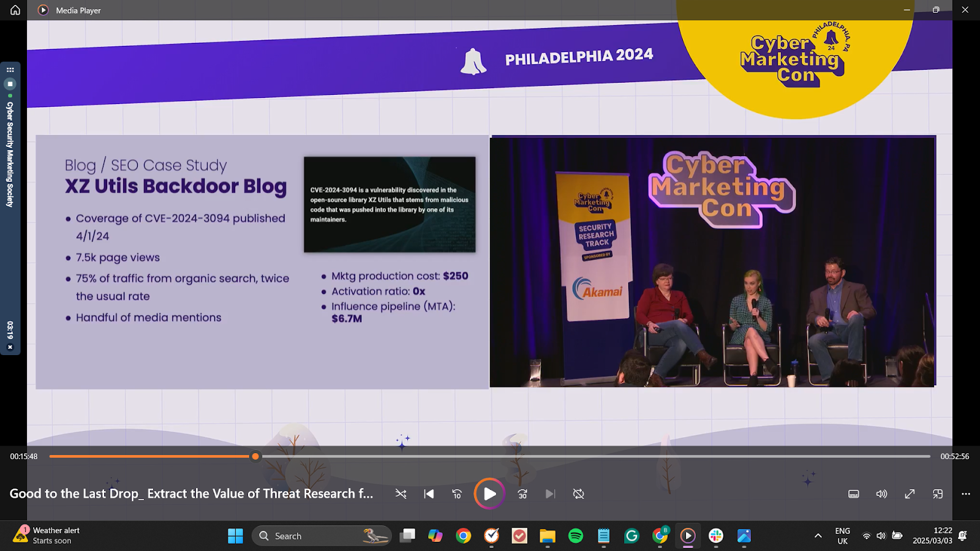Open Grammarly from the taskbar
Viewport: 980px width, 551px height.
click(631, 536)
